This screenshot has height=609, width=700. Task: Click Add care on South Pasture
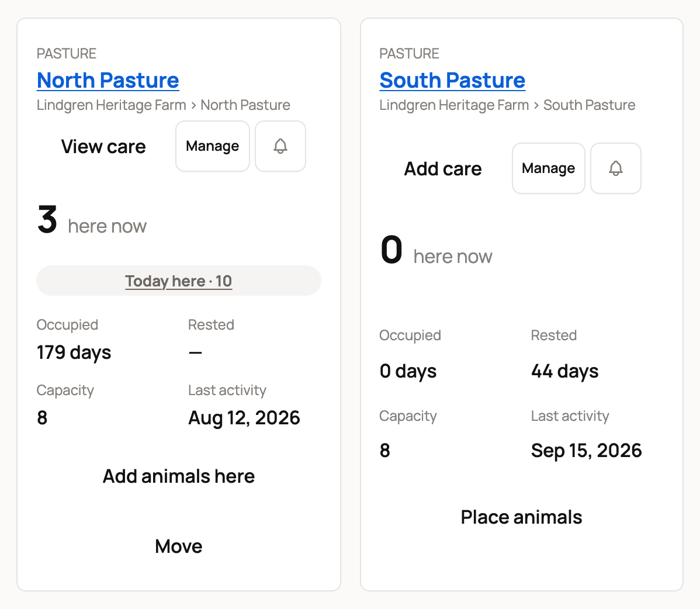[x=443, y=169]
